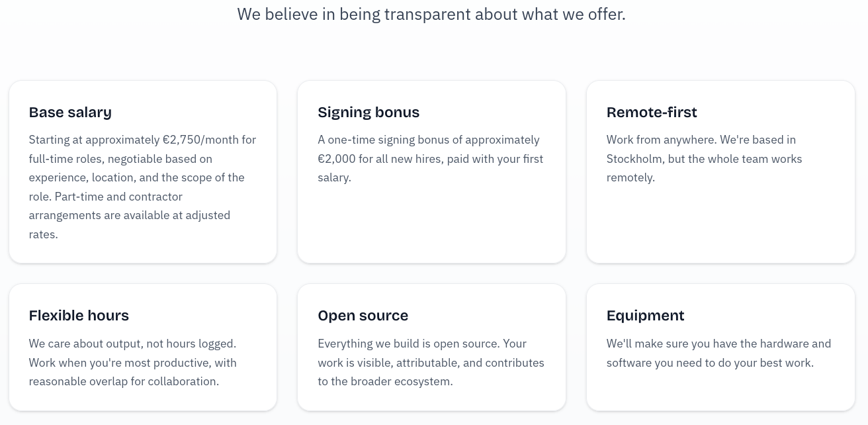
Task: Click the "Open source" card heading
Action: click(x=363, y=316)
